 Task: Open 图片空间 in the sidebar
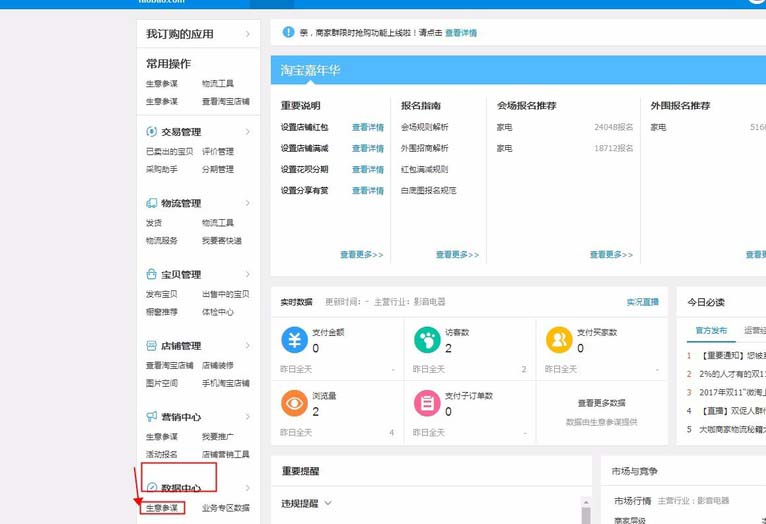(x=162, y=383)
